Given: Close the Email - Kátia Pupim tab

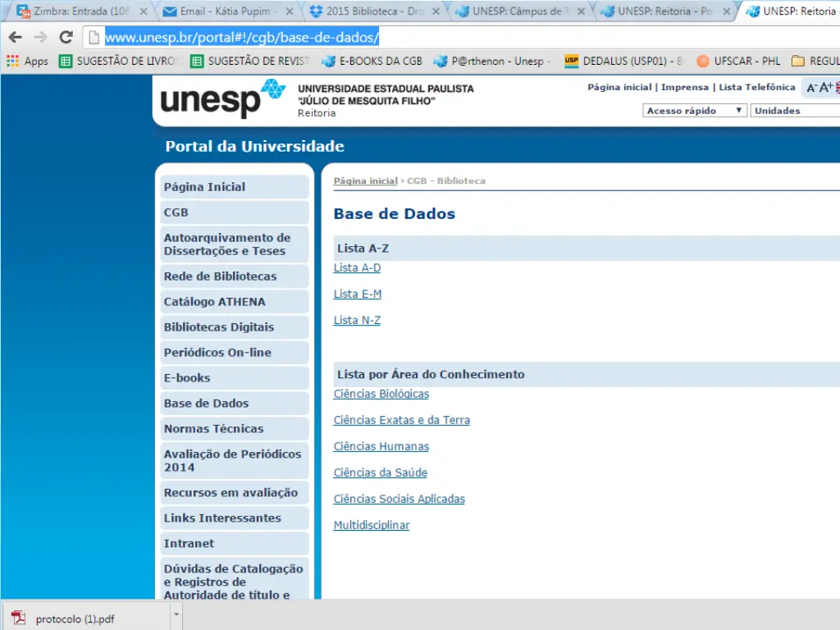Looking at the screenshot, I should pos(290,11).
